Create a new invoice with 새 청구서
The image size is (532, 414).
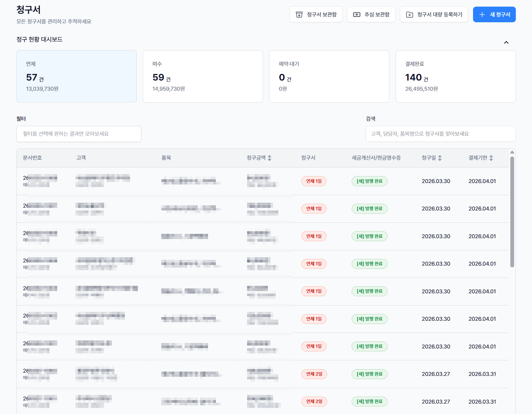pyautogui.click(x=494, y=14)
